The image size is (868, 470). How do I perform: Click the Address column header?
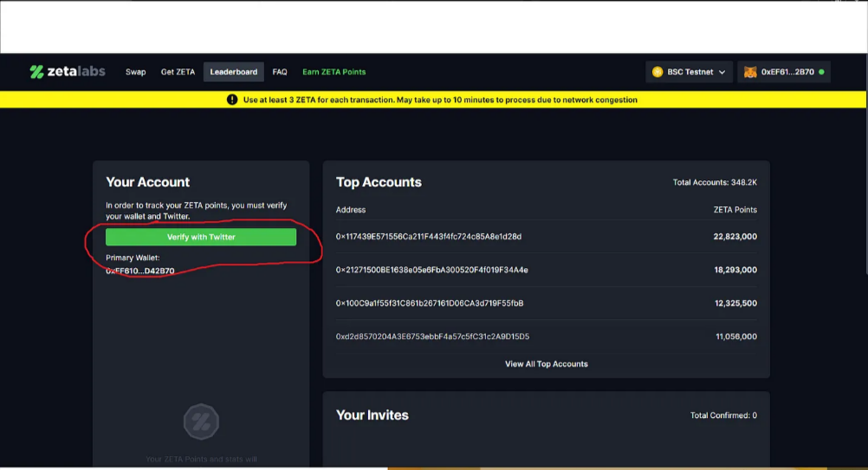point(351,210)
